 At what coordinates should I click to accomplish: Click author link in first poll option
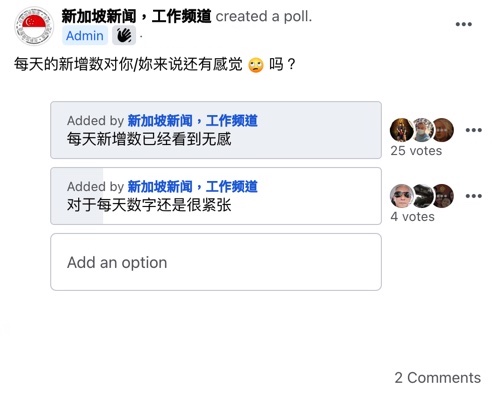click(192, 120)
